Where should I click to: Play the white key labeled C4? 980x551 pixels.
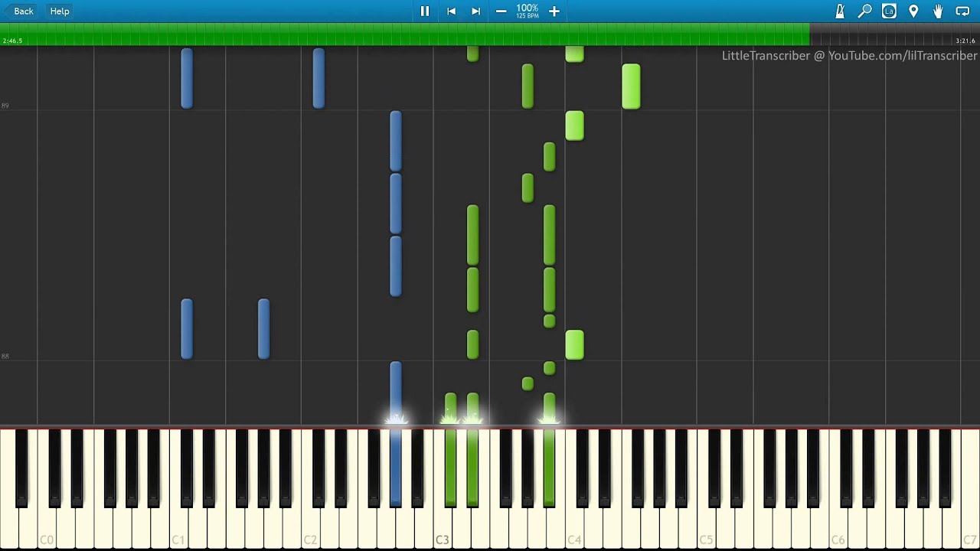pos(574,528)
